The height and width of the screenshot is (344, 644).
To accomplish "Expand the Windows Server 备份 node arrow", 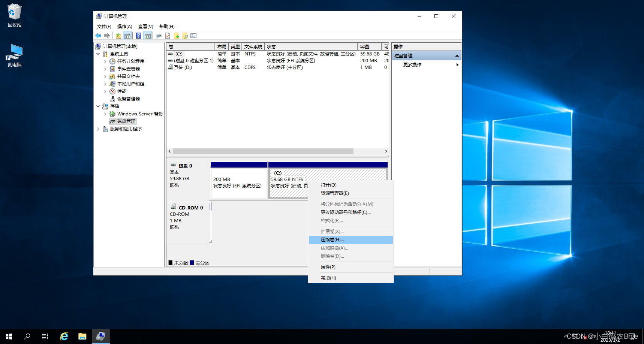I will 105,114.
